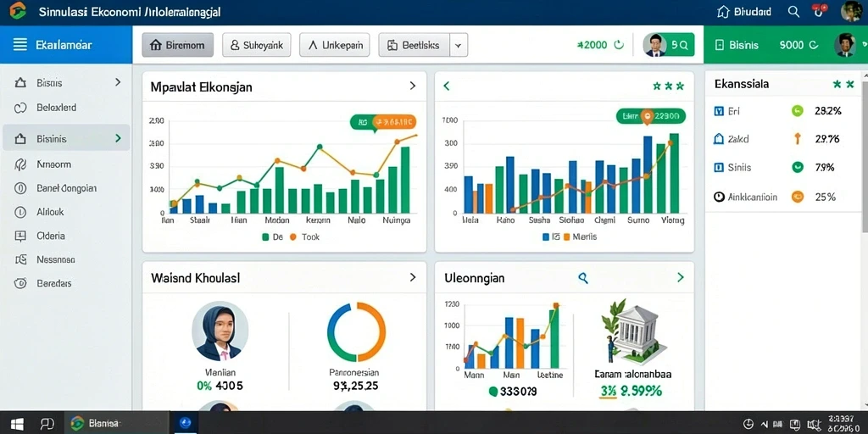This screenshot has width=868, height=434.
Task: Switch to the Sukeyaink tab
Action: [257, 46]
